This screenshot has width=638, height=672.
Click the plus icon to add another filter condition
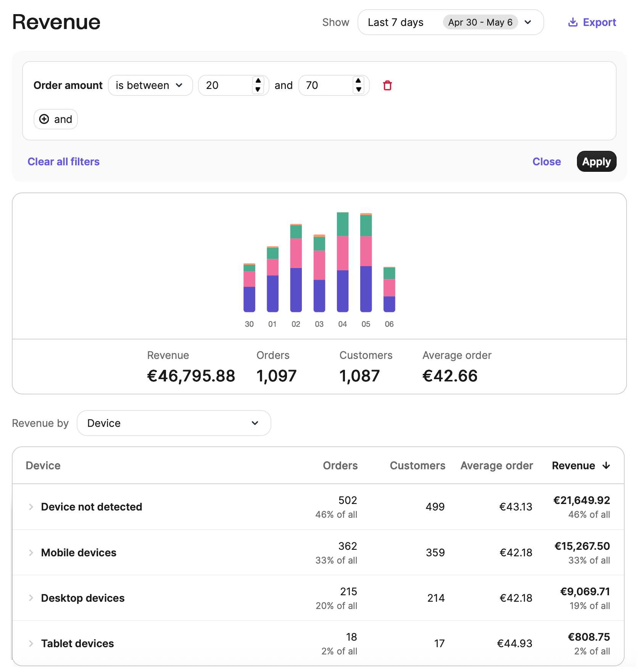point(45,119)
